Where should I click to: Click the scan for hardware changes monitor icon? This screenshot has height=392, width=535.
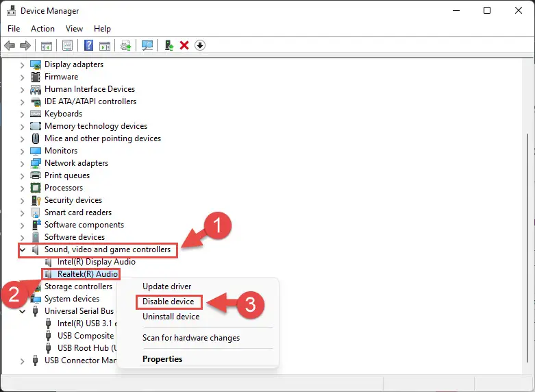[147, 45]
